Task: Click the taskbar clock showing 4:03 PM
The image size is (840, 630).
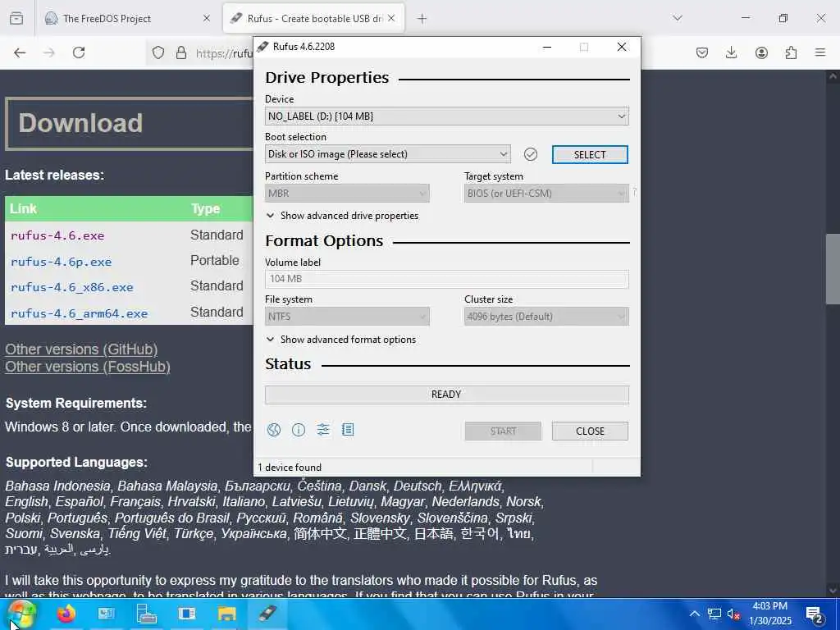Action: pyautogui.click(x=769, y=614)
